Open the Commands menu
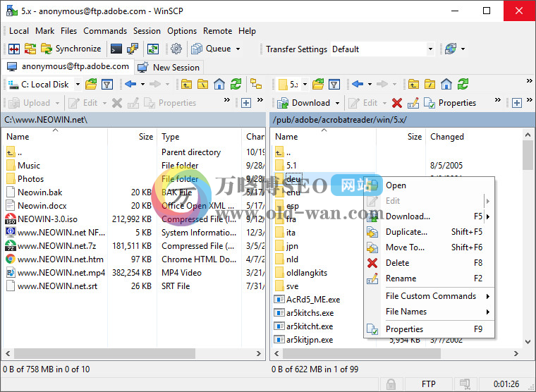 105,31
